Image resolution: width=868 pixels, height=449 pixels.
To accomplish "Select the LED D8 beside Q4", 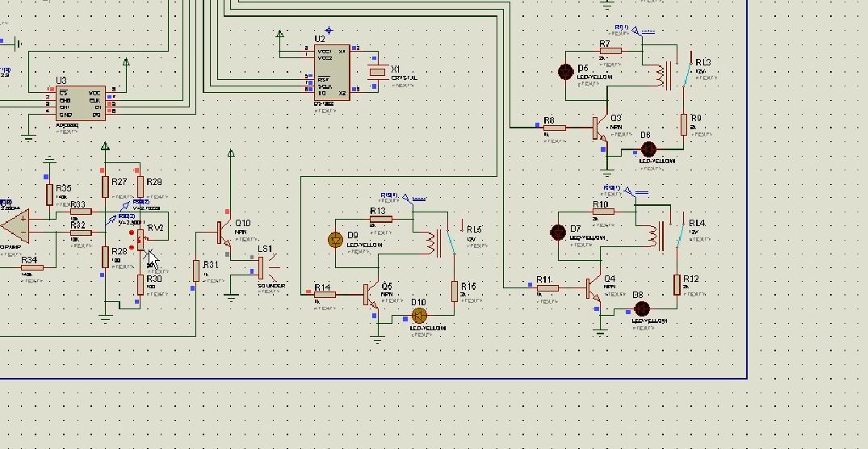I will 642,309.
